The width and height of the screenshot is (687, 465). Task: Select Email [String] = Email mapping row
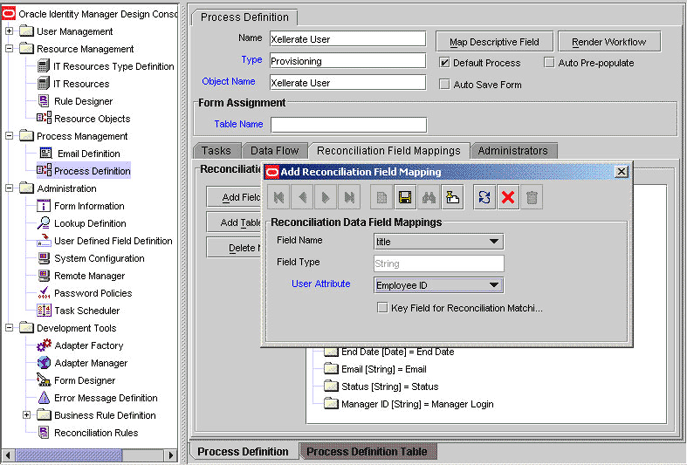pos(375,369)
